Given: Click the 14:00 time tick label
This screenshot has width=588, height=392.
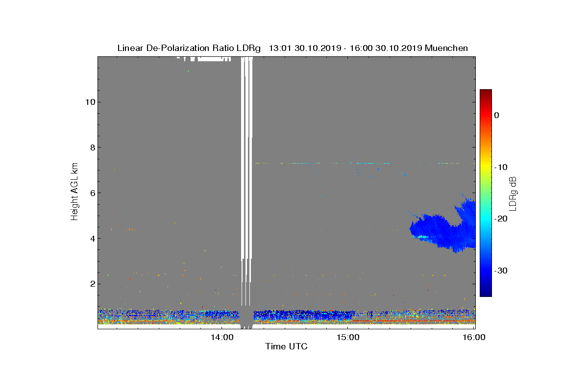Looking at the screenshot, I should pyautogui.click(x=221, y=337).
